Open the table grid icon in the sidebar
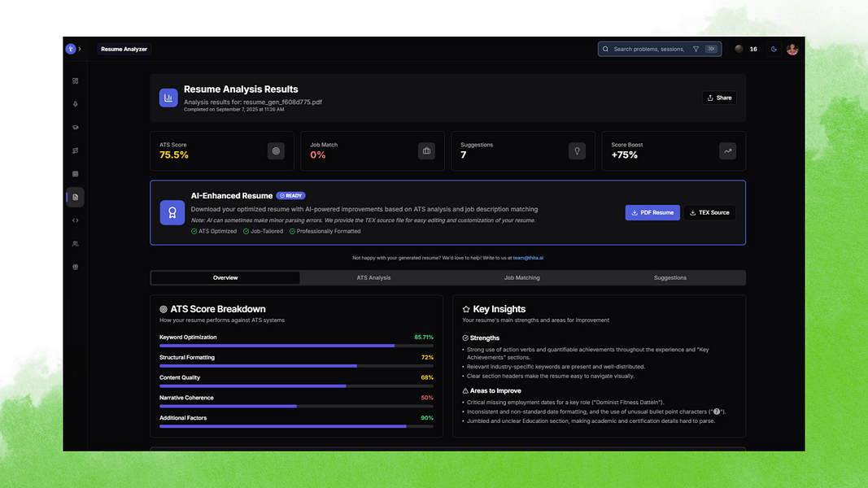The height and width of the screenshot is (488, 868). pyautogui.click(x=76, y=174)
